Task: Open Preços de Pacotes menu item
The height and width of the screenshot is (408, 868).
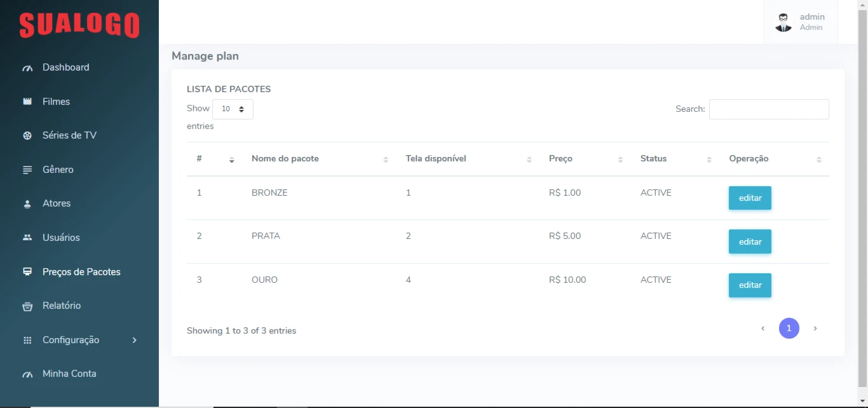Action: tap(81, 272)
